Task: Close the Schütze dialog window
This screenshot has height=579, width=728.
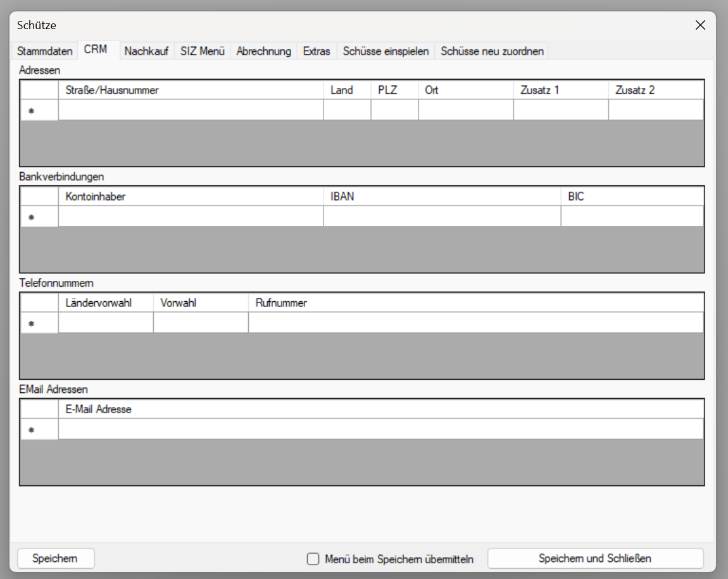Action: pos(700,25)
